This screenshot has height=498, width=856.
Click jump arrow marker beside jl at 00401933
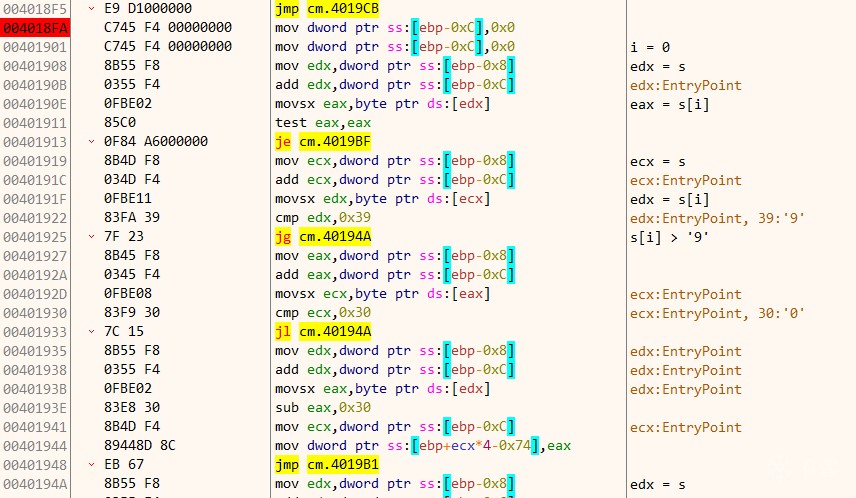pos(92,331)
